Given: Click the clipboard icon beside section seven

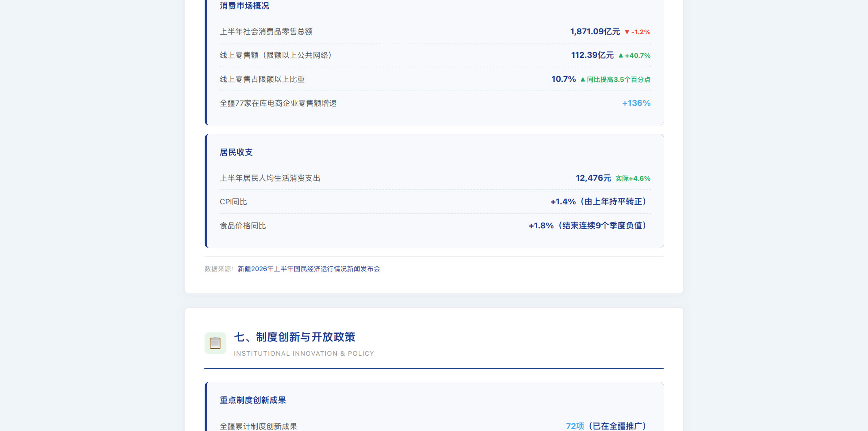Looking at the screenshot, I should [x=215, y=343].
